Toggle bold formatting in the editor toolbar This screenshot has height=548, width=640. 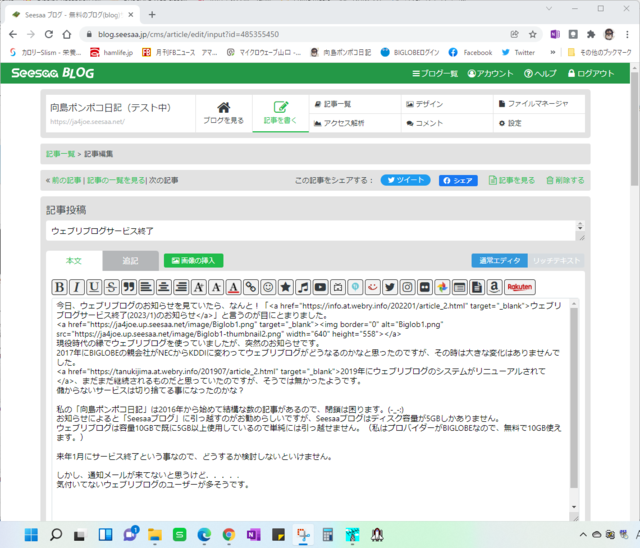point(59,287)
